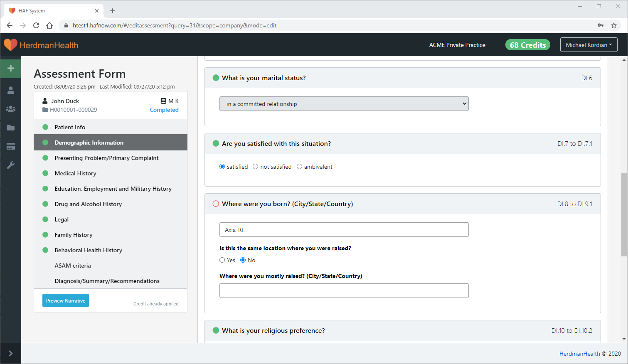The width and height of the screenshot is (628, 364).
Task: Click the HerdmanHealth heart logo
Action: pyautogui.click(x=10, y=45)
